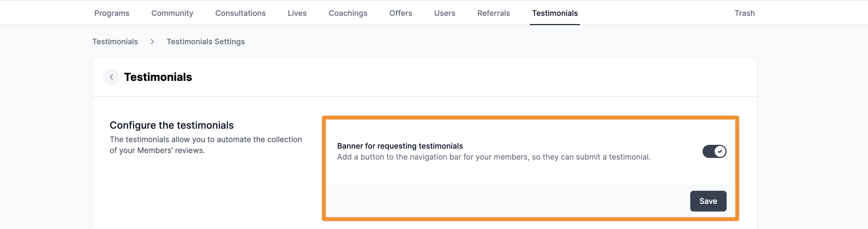Open the Lives tab

297,13
